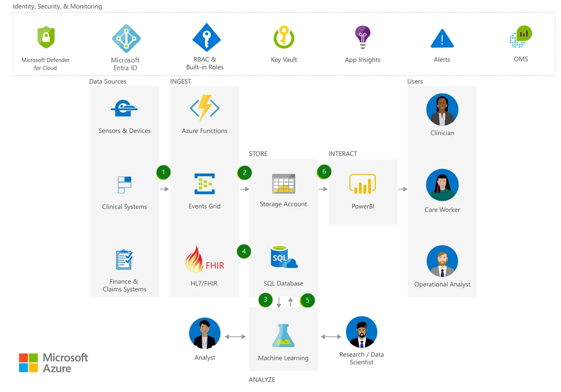Select the HL7/FHIR flame icon
Screen dimensions: 561x392
[x=204, y=260]
